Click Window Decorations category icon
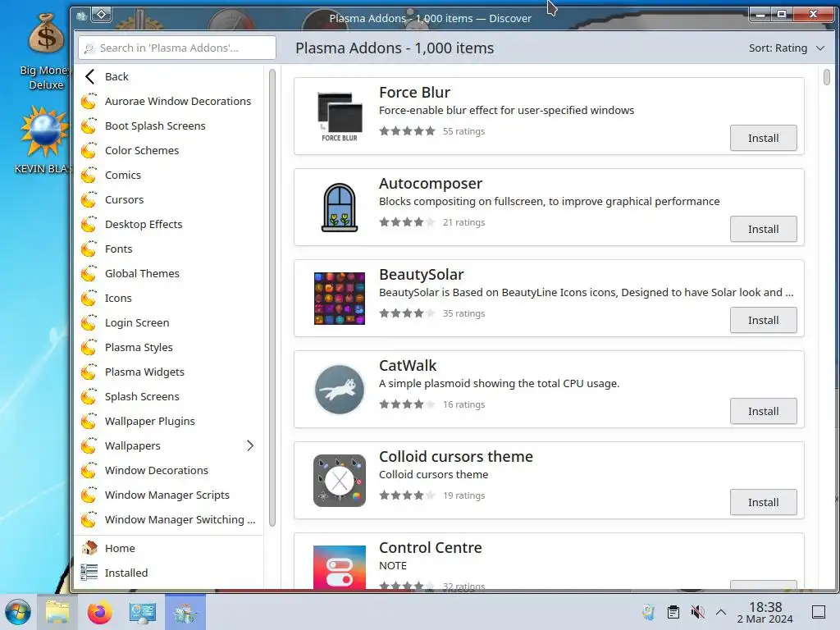The image size is (840, 630). (x=89, y=471)
